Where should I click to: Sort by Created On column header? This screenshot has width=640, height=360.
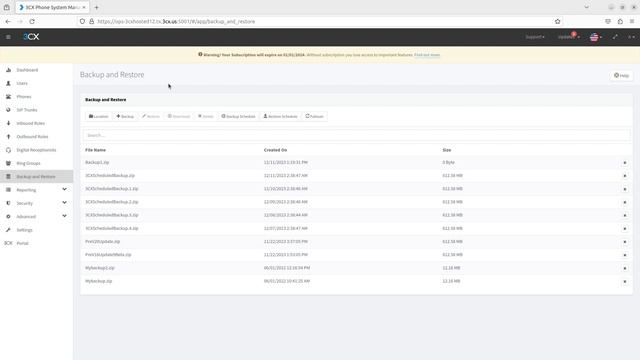click(276, 150)
